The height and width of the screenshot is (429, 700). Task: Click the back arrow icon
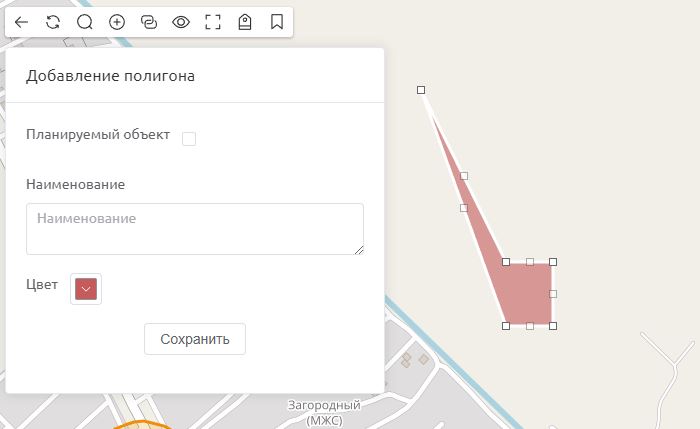tap(21, 22)
